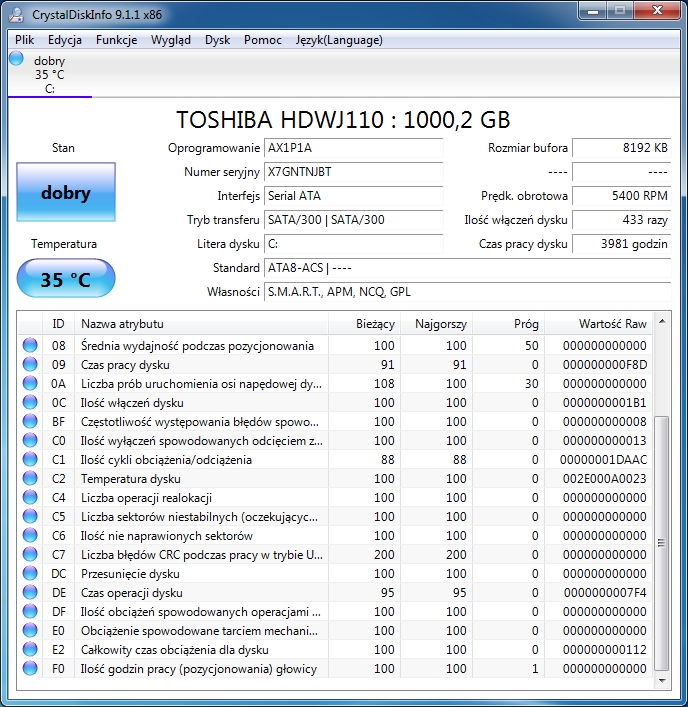This screenshot has width=688, height=707.
Task: Click the CrystalDiskInfo title bar app icon
Action: 17,14
